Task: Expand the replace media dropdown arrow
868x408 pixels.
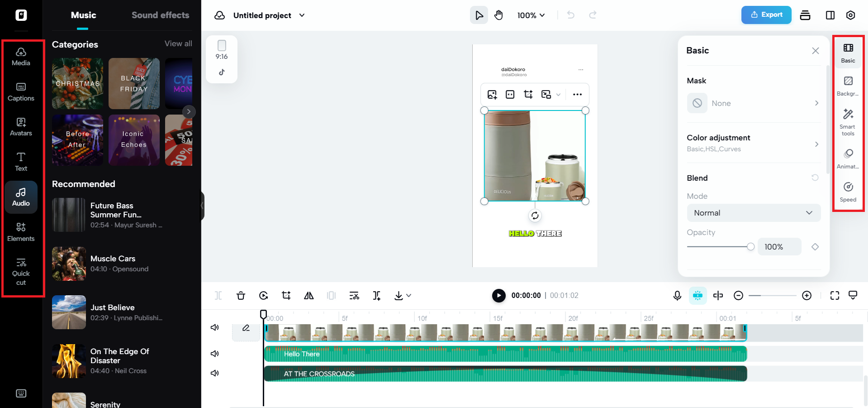Action: pos(558,95)
